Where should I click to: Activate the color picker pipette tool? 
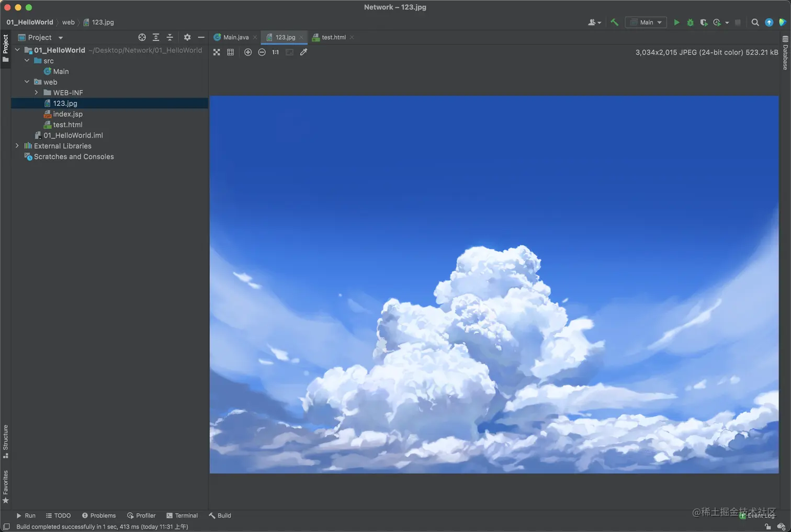tap(303, 52)
